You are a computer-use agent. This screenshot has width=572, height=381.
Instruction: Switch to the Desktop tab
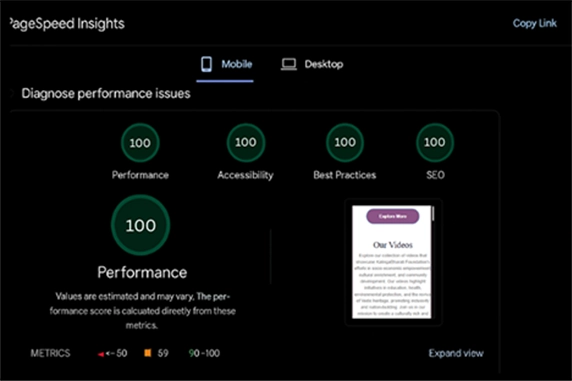pos(312,65)
